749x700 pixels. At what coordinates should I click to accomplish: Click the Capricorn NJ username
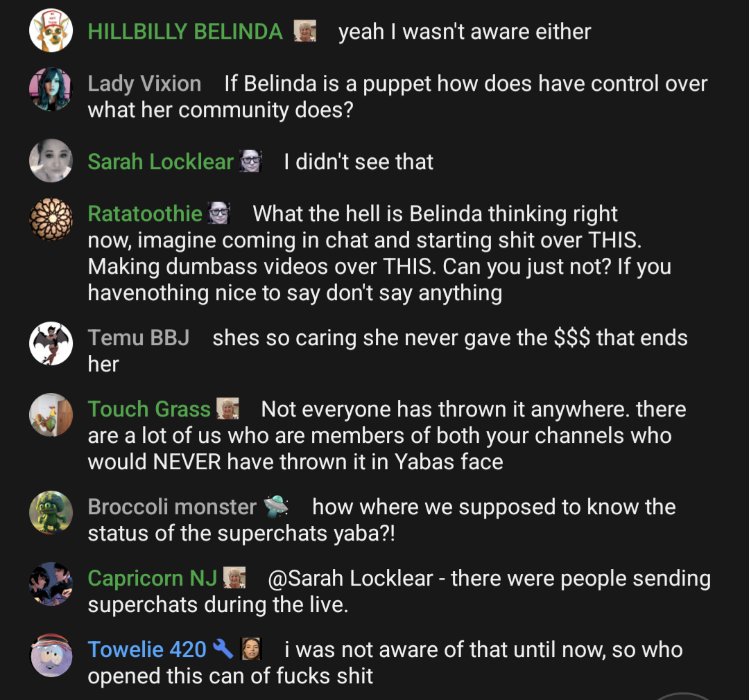click(x=153, y=578)
